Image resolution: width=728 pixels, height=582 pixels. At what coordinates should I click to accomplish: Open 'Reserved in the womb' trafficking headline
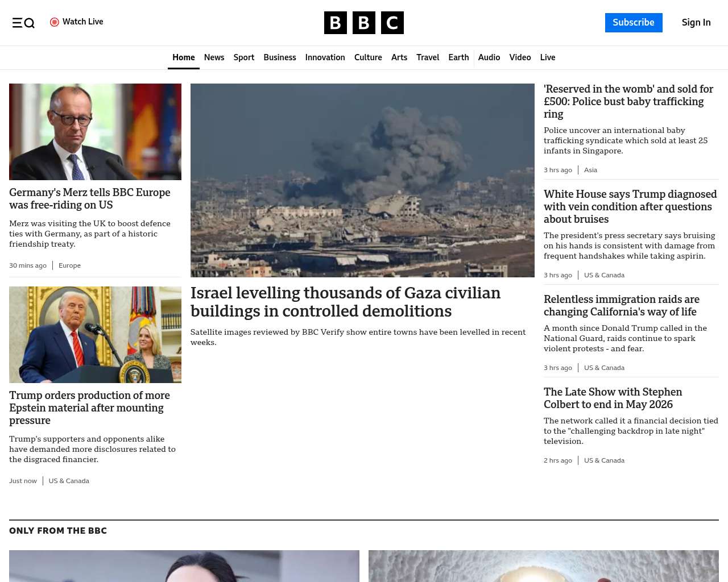(x=628, y=101)
